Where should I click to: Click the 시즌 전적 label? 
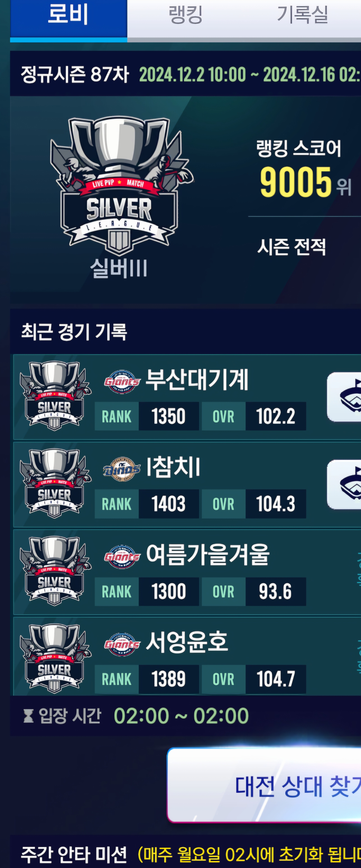[x=292, y=247]
